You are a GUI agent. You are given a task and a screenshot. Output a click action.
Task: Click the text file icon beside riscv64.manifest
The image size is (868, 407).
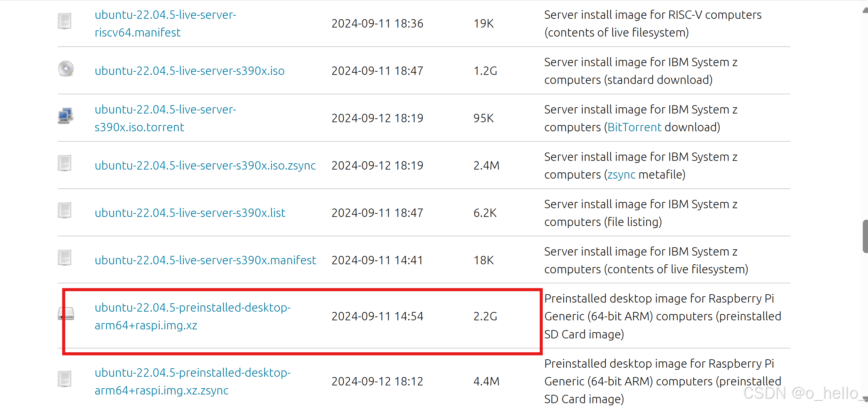(65, 21)
